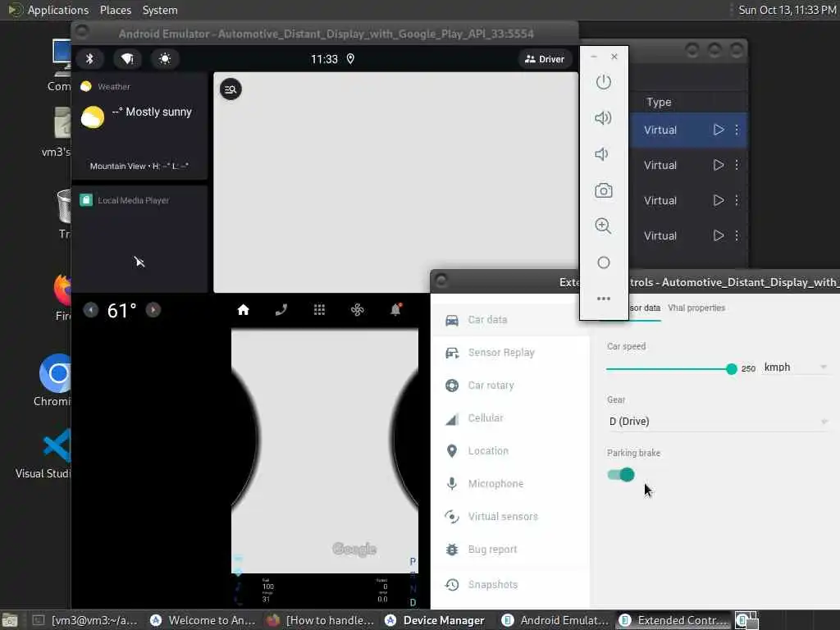
Task: Click emulator Volume up button
Action: point(604,118)
